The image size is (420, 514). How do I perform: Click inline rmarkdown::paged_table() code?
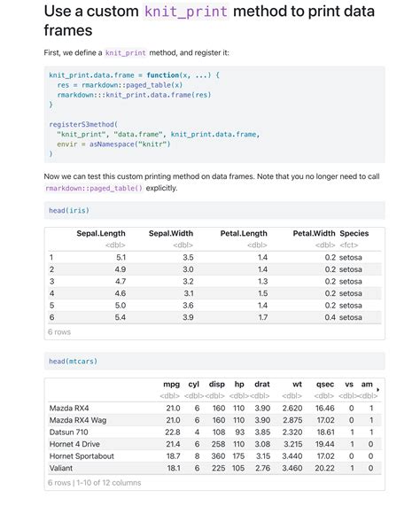pyautogui.click(x=94, y=188)
